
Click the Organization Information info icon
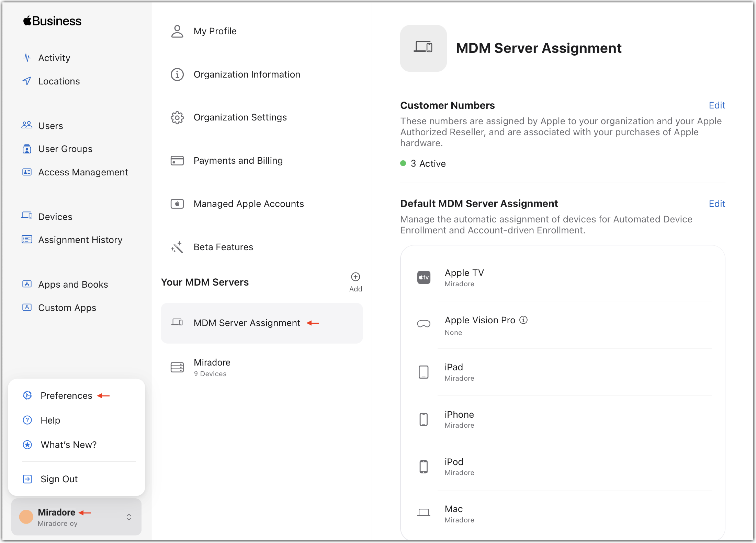coord(177,74)
